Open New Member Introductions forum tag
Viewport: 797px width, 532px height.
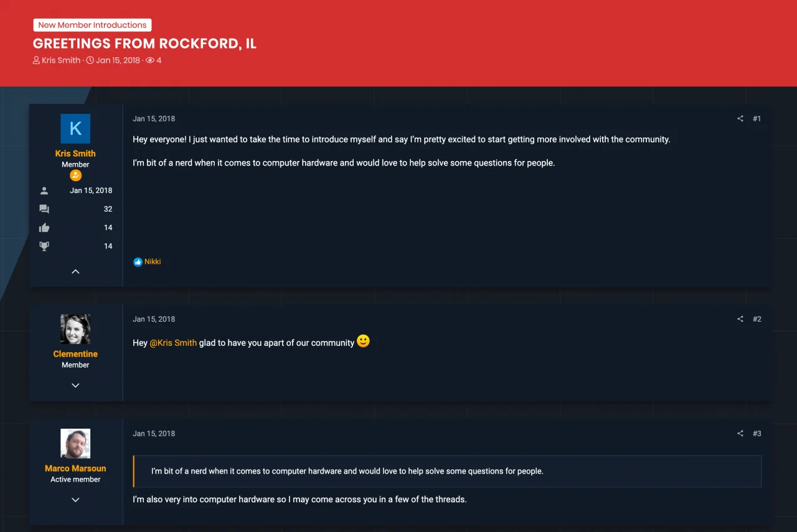[92, 26]
